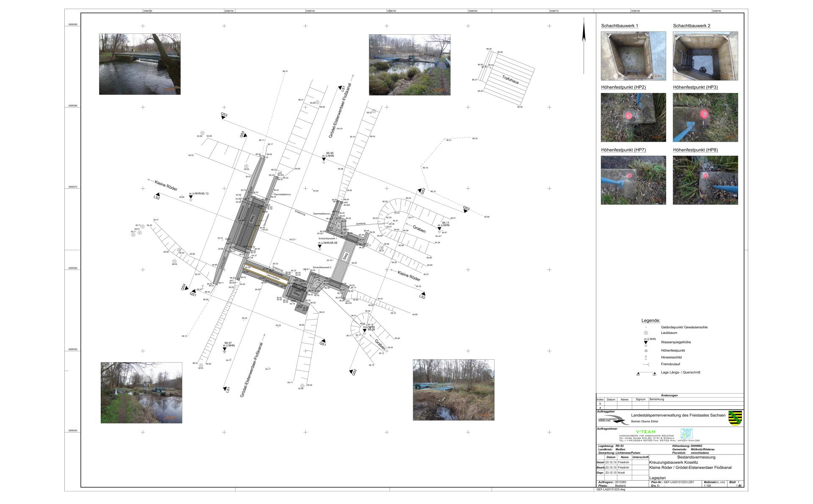813x504 pixels.
Task: Click the Schachtbauwerk 2 photo
Action: (705, 56)
